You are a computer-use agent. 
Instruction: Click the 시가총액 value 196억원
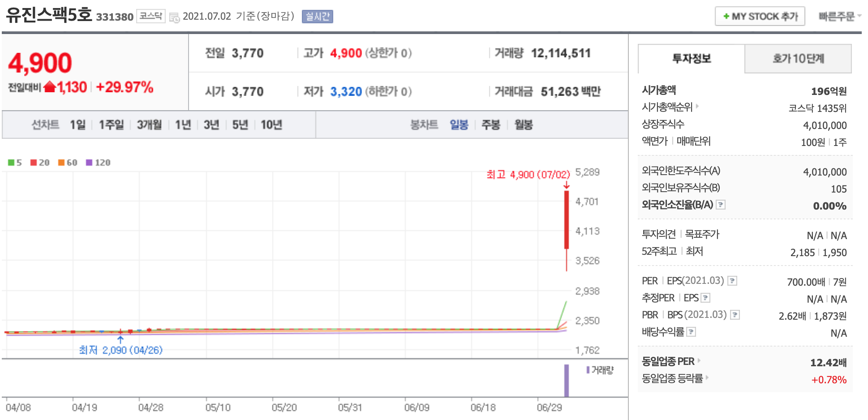pos(829,91)
